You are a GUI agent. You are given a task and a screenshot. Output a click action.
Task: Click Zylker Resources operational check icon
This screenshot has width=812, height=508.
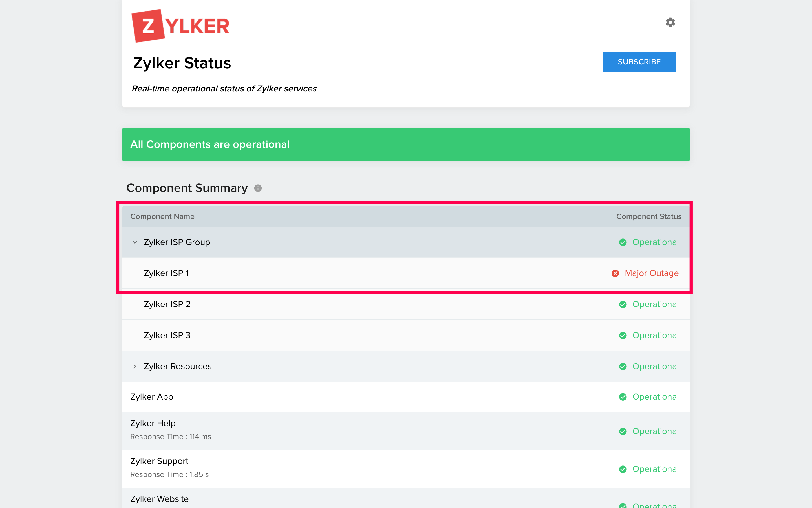[623, 366]
